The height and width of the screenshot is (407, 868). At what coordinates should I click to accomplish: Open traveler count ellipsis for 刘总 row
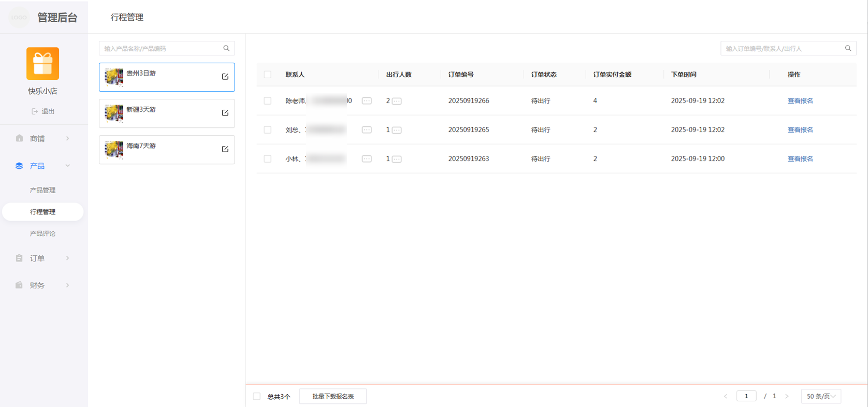coord(397,130)
